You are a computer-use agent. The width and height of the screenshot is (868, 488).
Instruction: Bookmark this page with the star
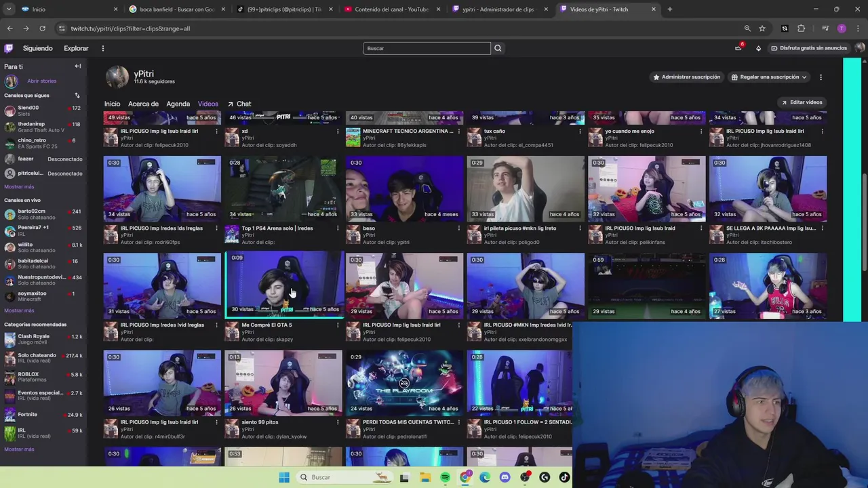pyautogui.click(x=762, y=28)
